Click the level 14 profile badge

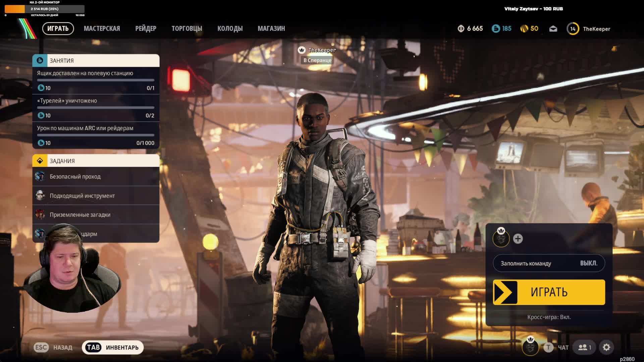(x=573, y=29)
